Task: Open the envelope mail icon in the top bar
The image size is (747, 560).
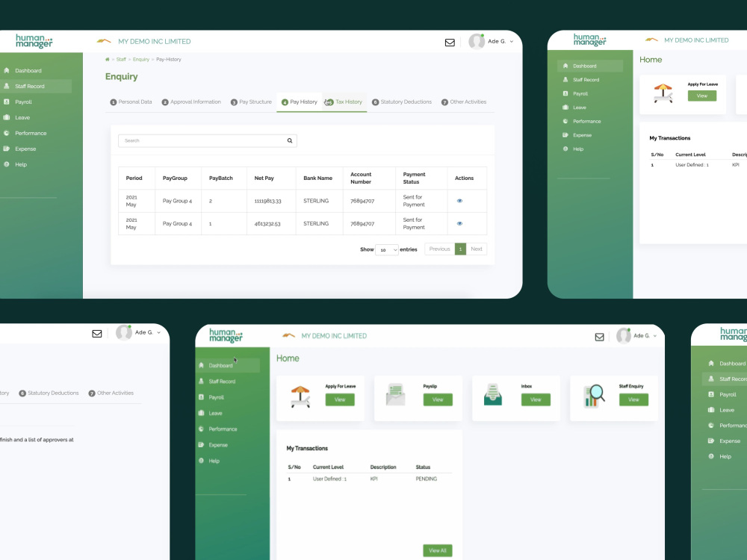Action: (x=450, y=43)
